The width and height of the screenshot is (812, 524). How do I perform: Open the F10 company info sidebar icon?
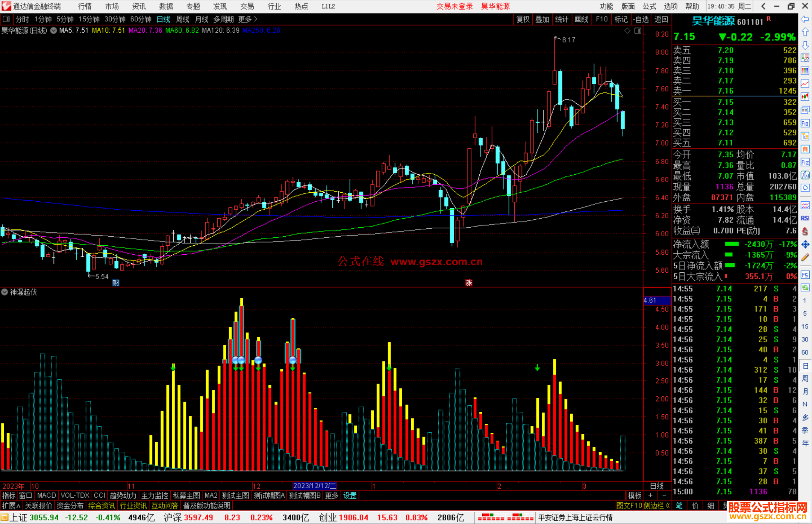805,124
